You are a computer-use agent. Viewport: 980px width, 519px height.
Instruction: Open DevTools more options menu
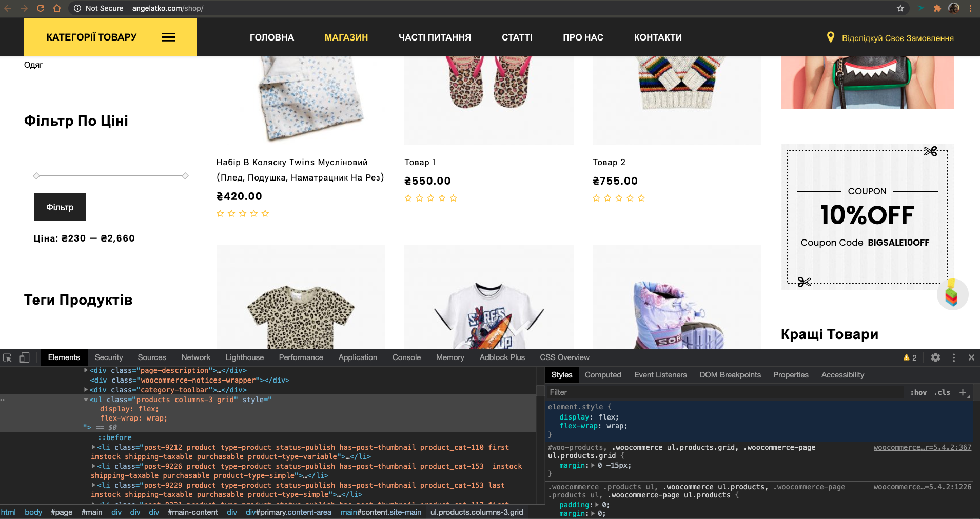(x=954, y=357)
